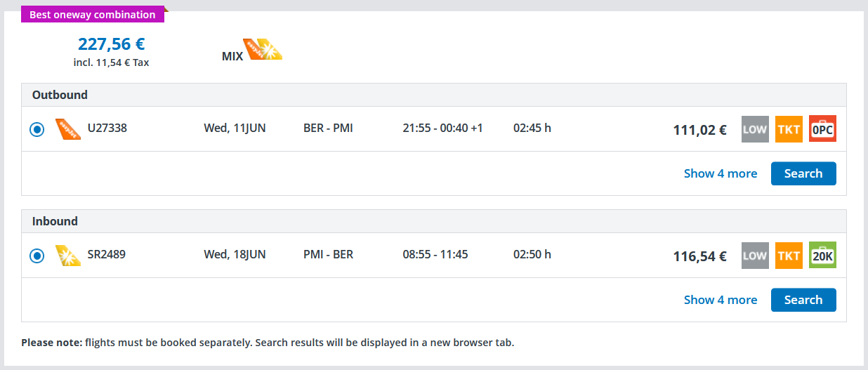Expand Show 4 more inbound flights
Viewport: 868px width, 370px height.
[x=721, y=300]
